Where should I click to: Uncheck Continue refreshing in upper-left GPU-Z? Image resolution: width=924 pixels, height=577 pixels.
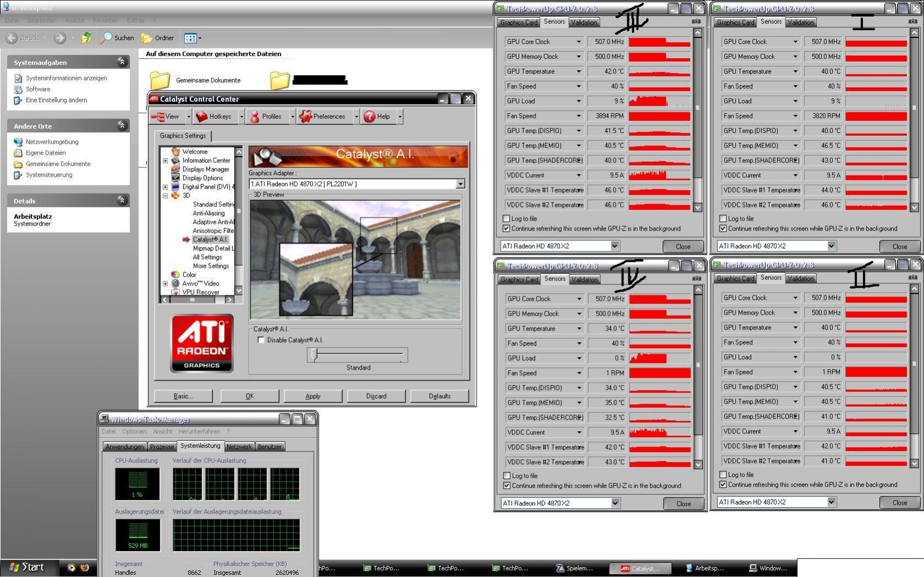click(x=506, y=229)
